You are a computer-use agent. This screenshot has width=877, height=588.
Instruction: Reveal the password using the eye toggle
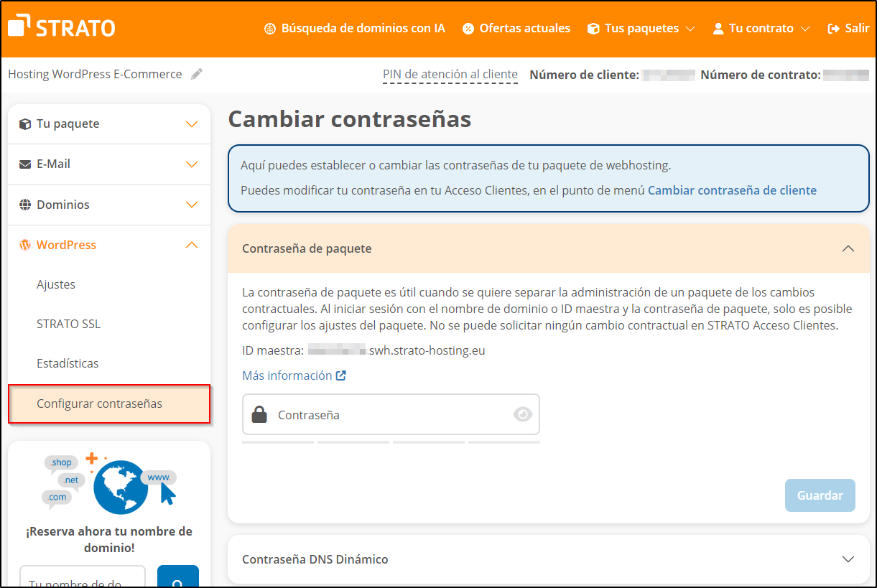pyautogui.click(x=522, y=414)
